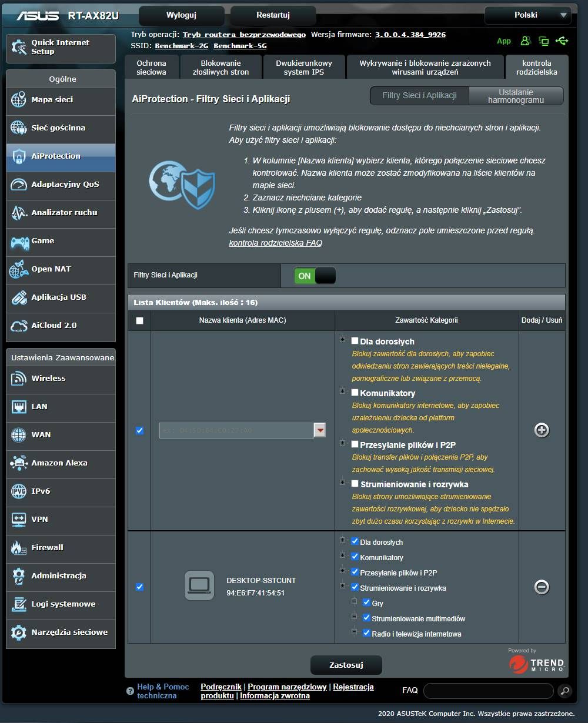Click network clients status icon in header
The image size is (588, 723).
[544, 41]
